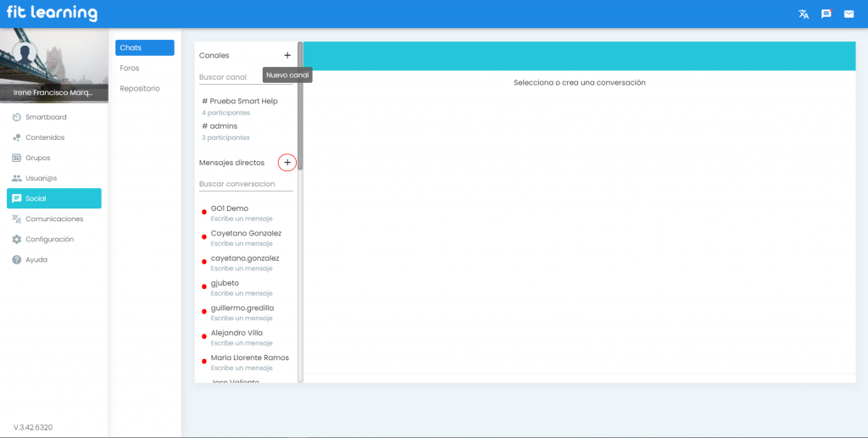Viewport: 868px width, 438px height.
Task: Go to Contenidos section
Action: pyautogui.click(x=45, y=137)
